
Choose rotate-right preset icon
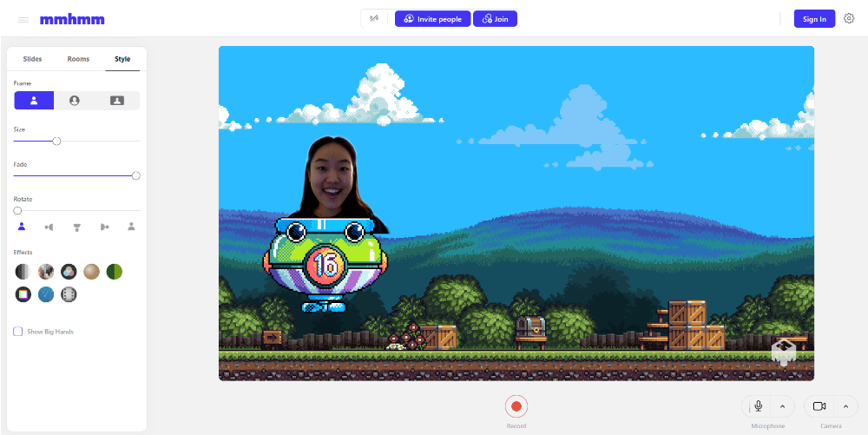point(104,227)
